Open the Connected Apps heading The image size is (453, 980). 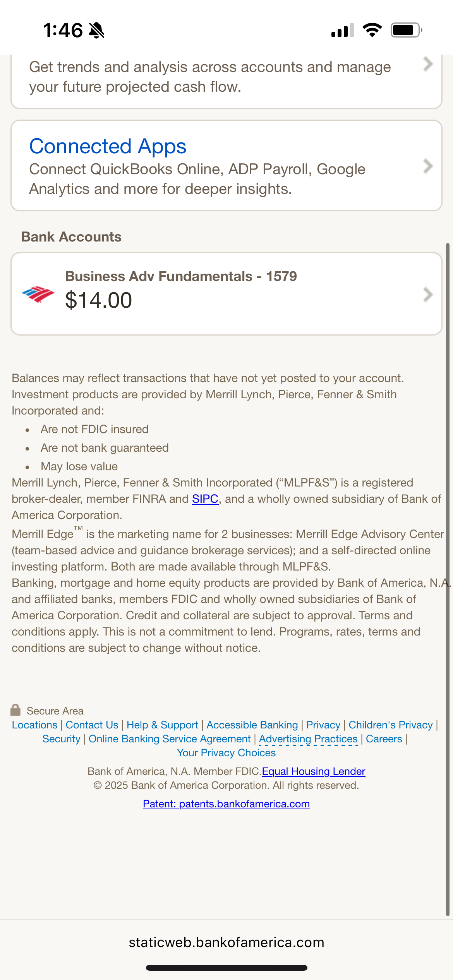[108, 146]
